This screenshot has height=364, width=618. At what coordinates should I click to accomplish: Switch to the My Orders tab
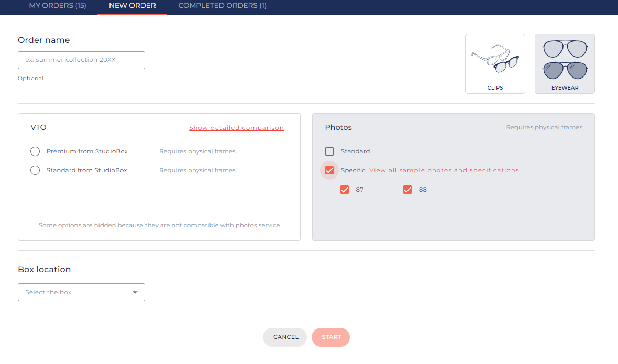click(58, 6)
